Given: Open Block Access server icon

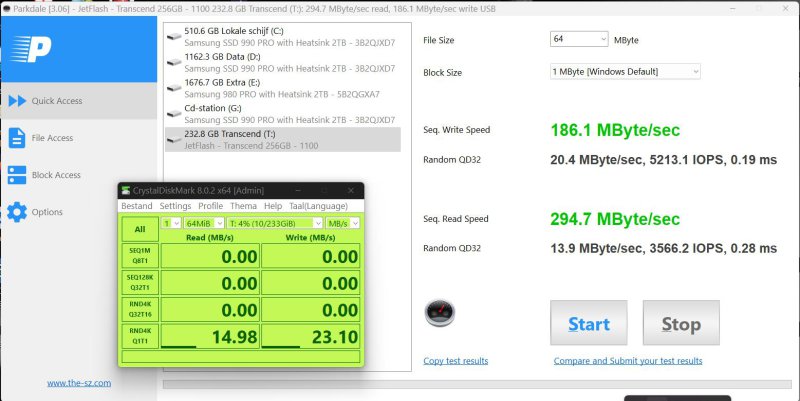Looking at the screenshot, I should click(17, 175).
